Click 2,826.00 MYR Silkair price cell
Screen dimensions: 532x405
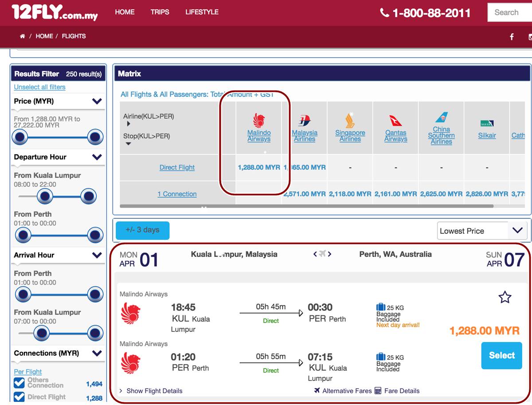pos(487,194)
